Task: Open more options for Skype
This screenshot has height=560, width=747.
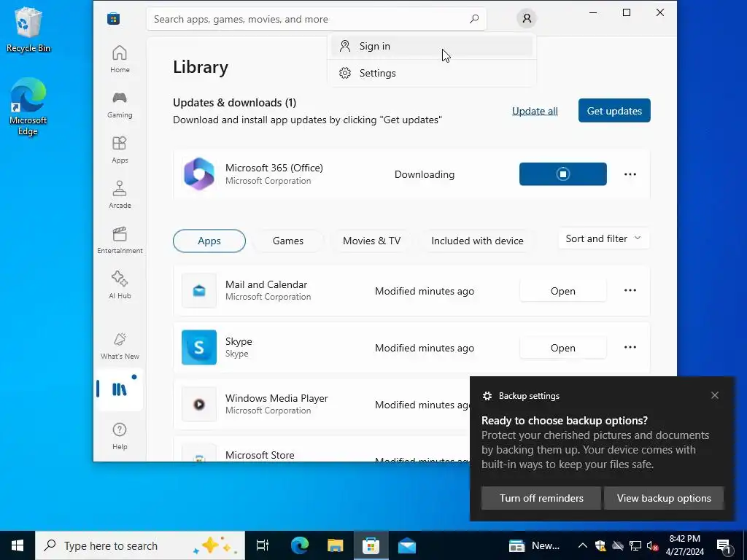Action: point(630,347)
